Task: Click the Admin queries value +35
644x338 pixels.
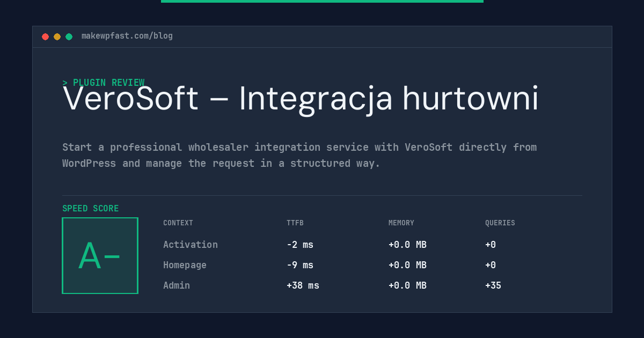Action: [493, 285]
